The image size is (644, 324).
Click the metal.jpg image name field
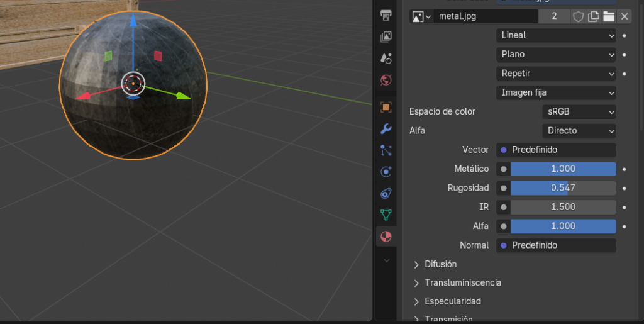click(485, 16)
